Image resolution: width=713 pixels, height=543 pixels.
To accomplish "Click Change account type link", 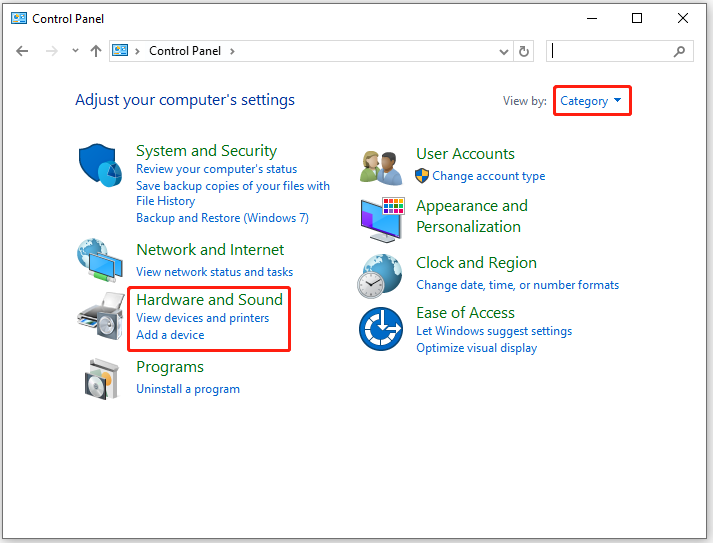I will [488, 176].
